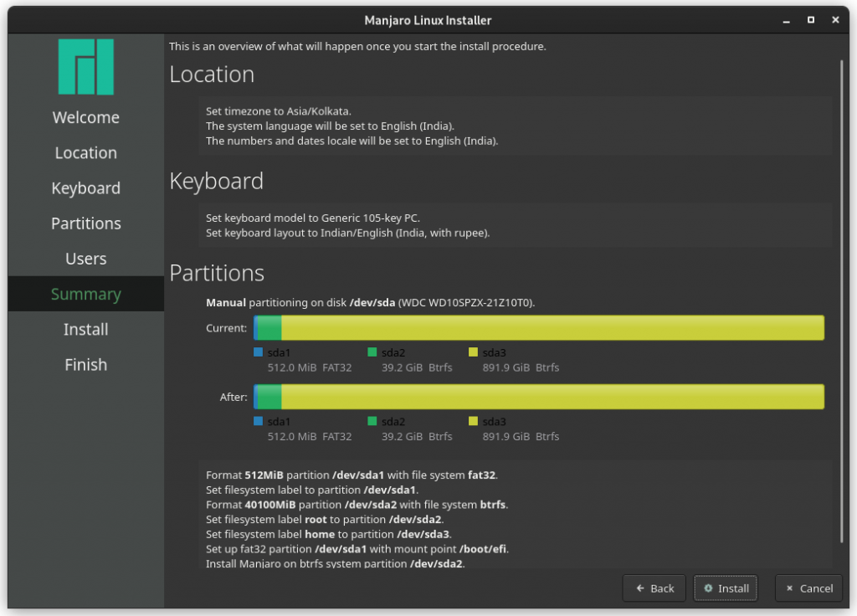This screenshot has width=857, height=616.
Task: Click the blue sda1 legend square under Current
Action: click(x=259, y=352)
